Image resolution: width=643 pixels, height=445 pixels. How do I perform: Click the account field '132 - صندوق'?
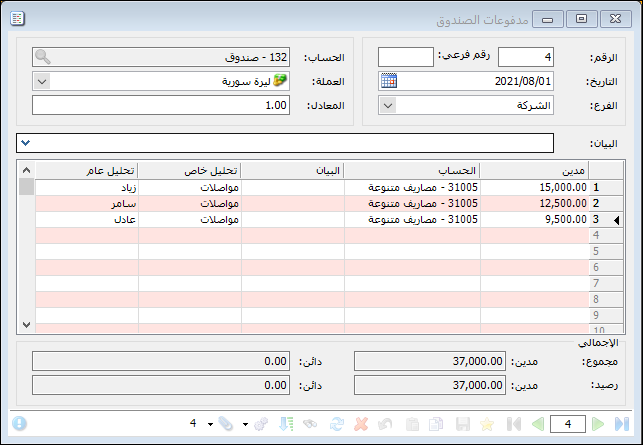click(161, 57)
